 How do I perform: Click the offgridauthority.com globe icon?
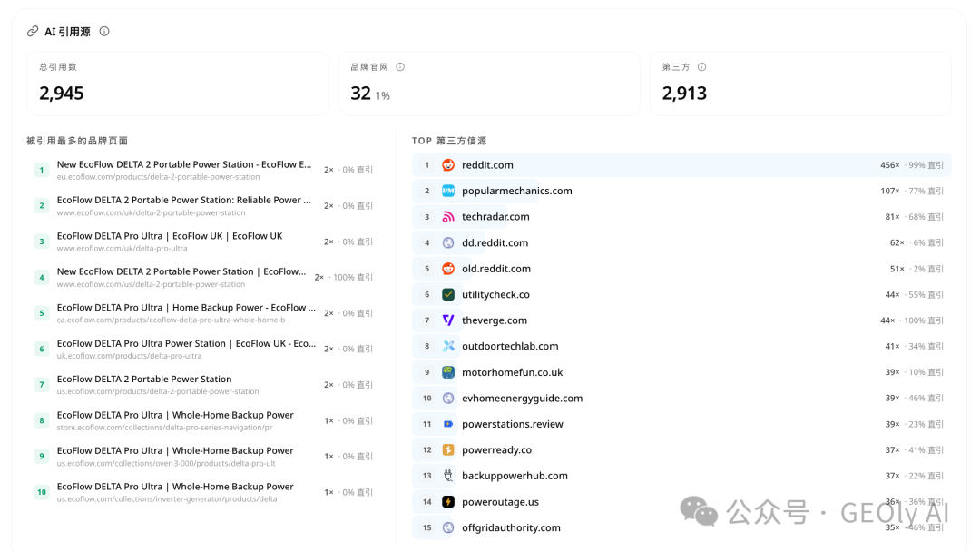(x=448, y=527)
